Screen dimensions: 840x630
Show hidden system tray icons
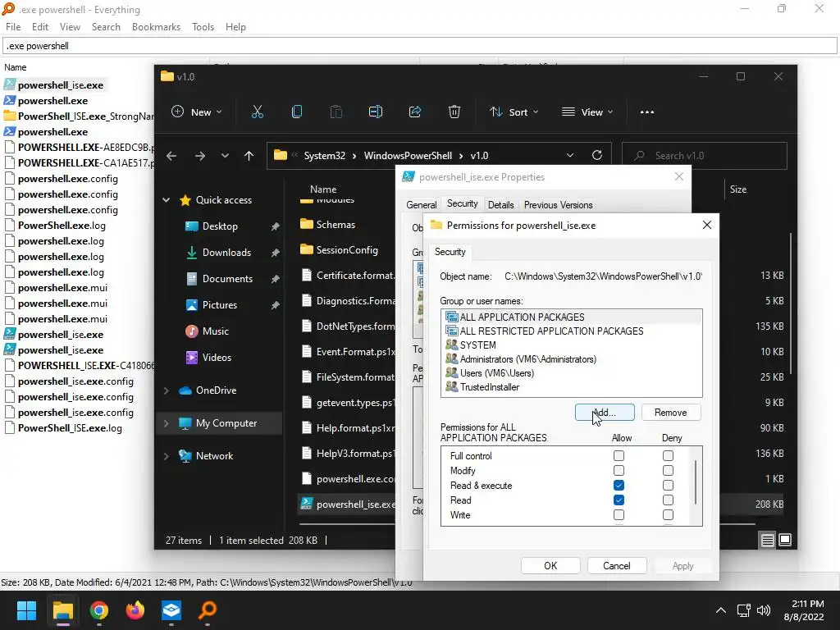721,610
